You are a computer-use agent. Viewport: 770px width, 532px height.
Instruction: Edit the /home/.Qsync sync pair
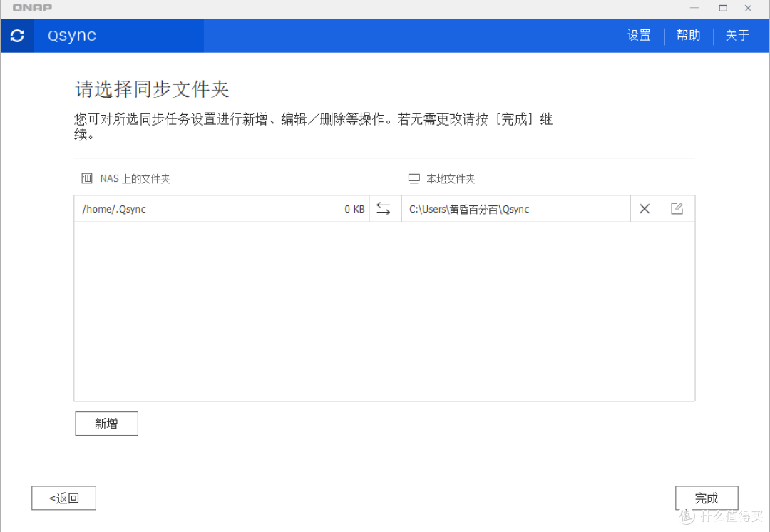coord(677,208)
